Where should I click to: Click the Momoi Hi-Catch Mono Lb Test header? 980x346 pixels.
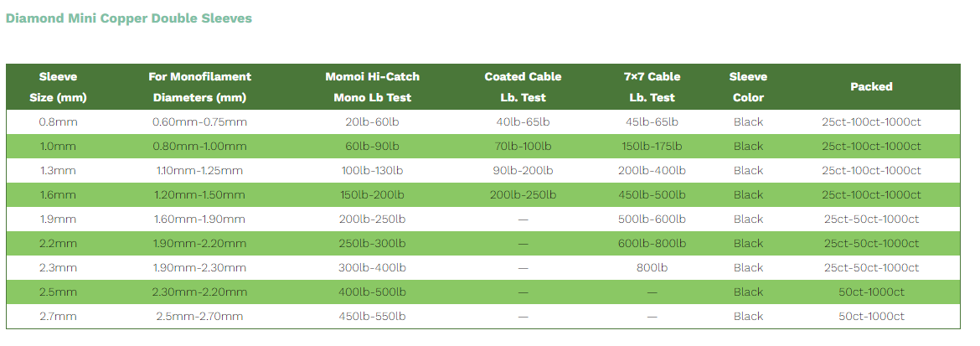372,87
